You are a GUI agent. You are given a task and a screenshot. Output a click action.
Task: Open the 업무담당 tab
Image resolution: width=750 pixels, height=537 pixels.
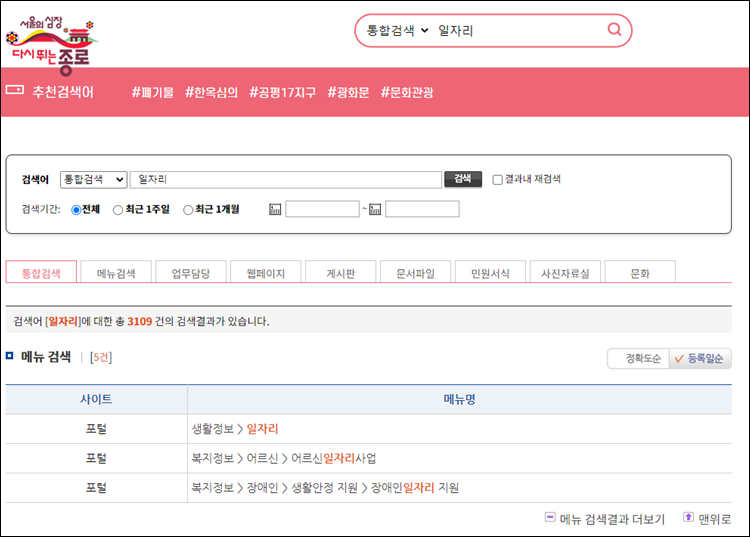pyautogui.click(x=191, y=273)
